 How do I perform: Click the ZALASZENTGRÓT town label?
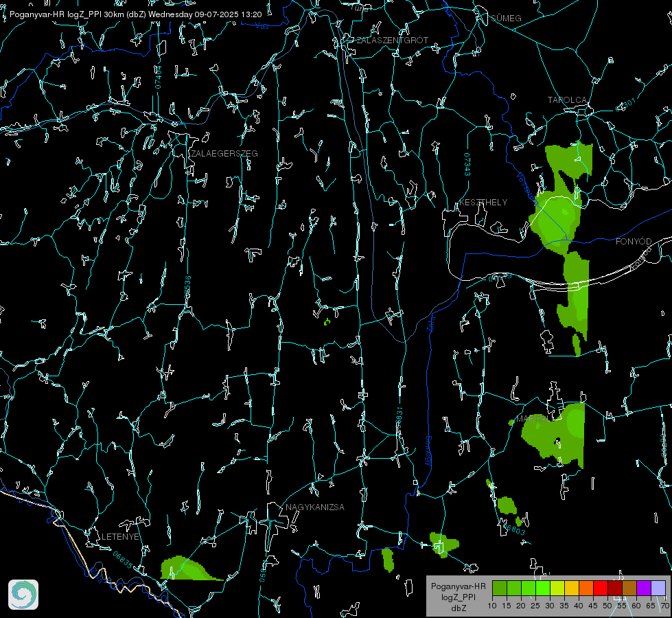pyautogui.click(x=392, y=40)
